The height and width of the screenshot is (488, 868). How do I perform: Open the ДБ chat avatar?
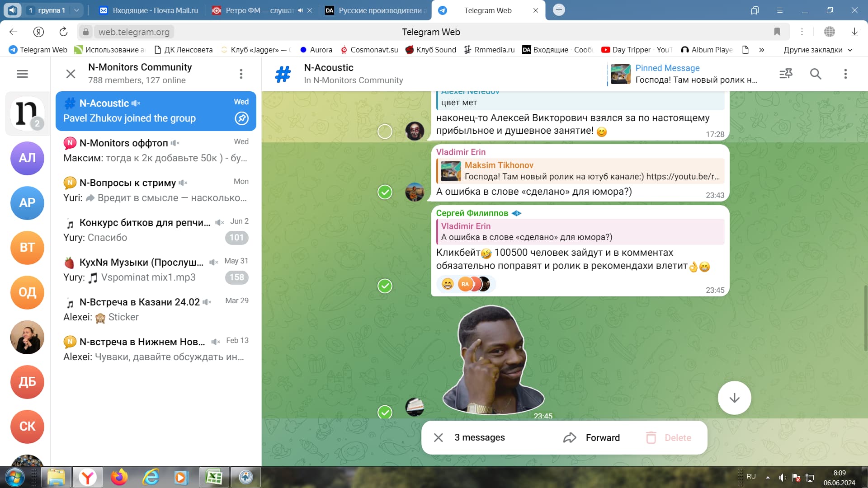pyautogui.click(x=27, y=382)
